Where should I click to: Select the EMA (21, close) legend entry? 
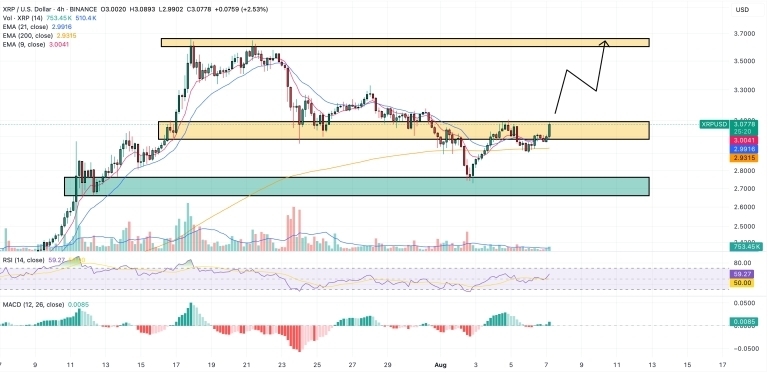click(x=25, y=27)
